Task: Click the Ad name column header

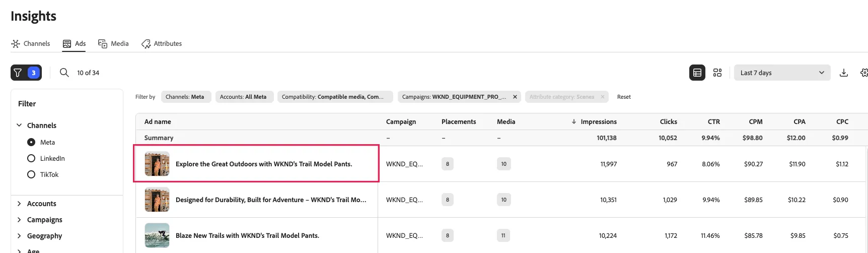Action: 158,121
